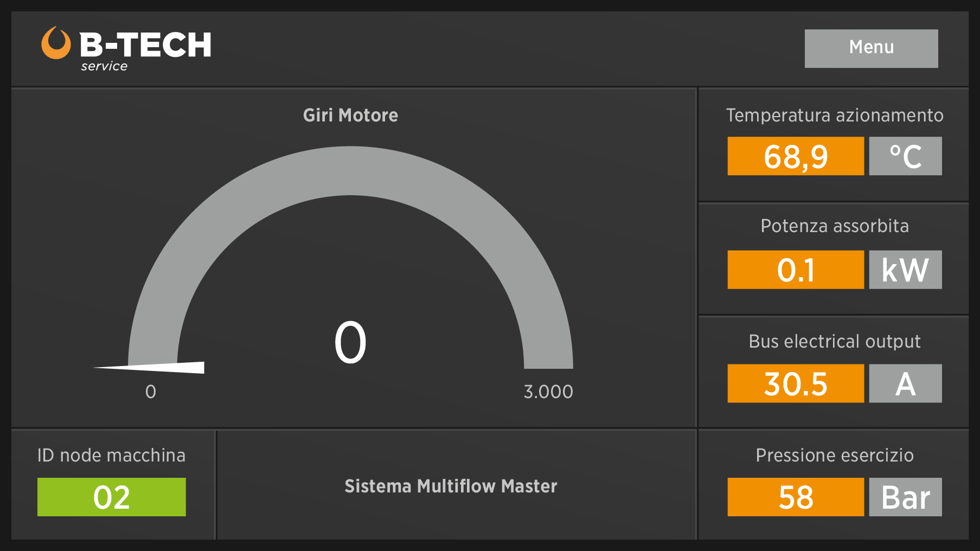Click the Pressione esercizio label
The height and width of the screenshot is (551, 980).
(834, 455)
